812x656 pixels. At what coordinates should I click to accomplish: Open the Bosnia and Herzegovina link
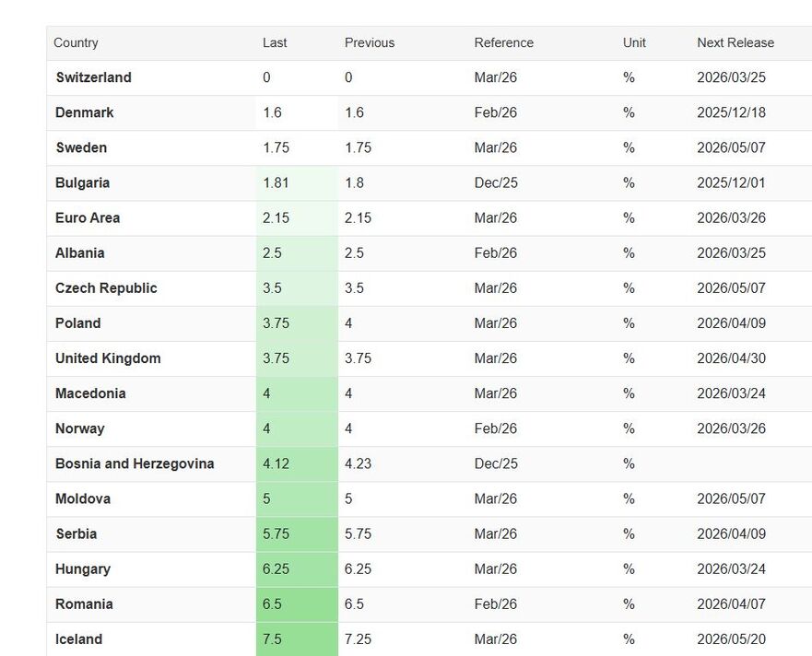click(135, 463)
